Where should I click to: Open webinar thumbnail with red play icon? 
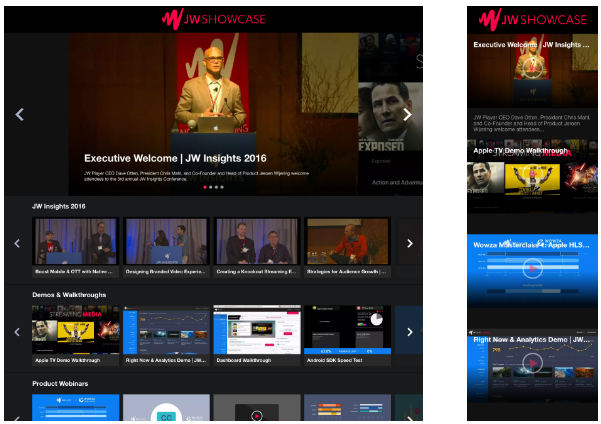[x=257, y=408]
